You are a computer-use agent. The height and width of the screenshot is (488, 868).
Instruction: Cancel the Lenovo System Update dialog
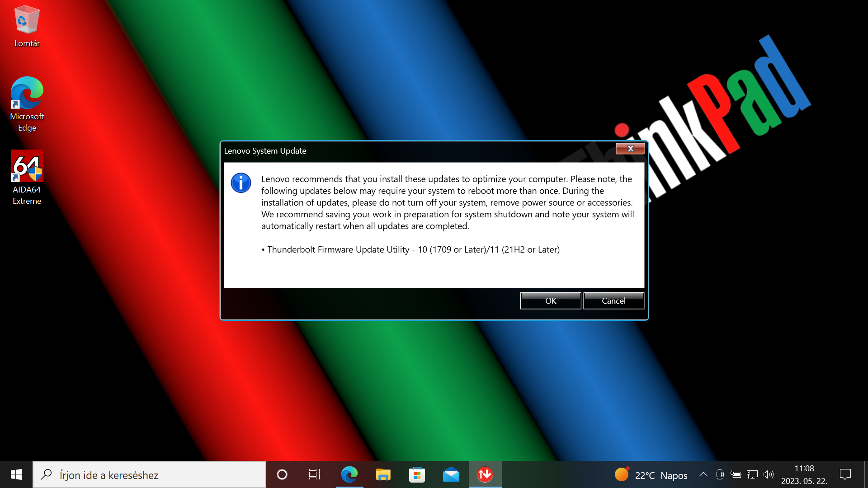(x=613, y=301)
